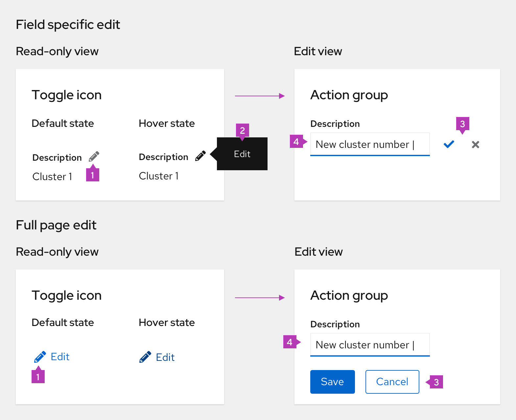This screenshot has height=420, width=516.
Task: Click the default state Edit link text
Action: pyautogui.click(x=60, y=357)
